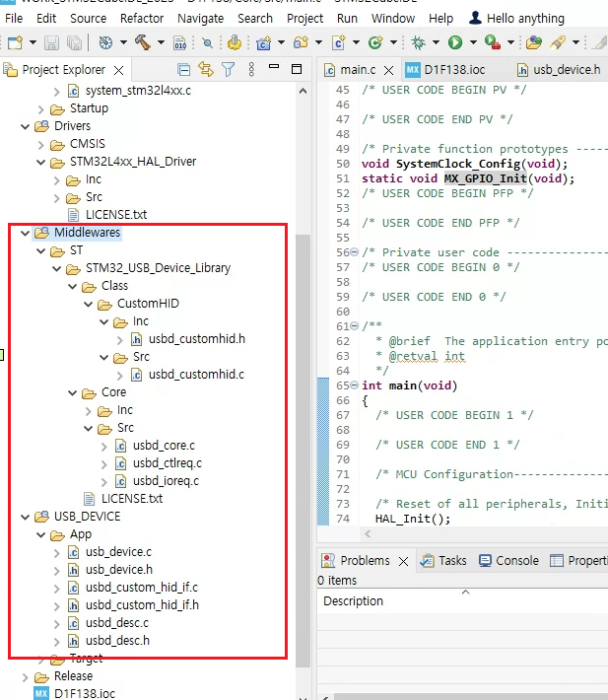The width and height of the screenshot is (608, 700).
Task: Select usbd_core.c in the tree
Action: click(x=164, y=446)
